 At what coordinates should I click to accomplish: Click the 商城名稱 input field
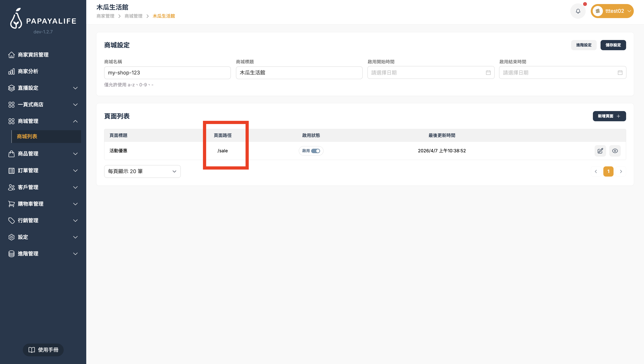(x=167, y=73)
